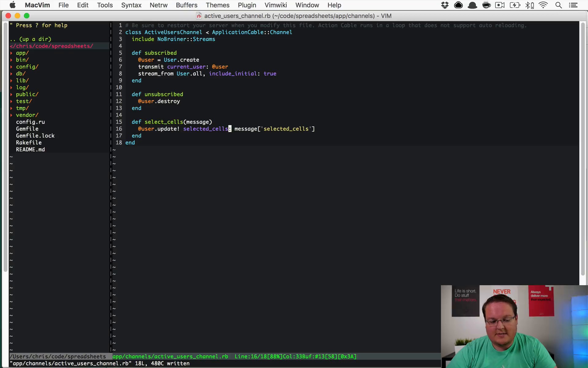Open the Tools menu
Viewport: 588px width, 368px height.
pyautogui.click(x=105, y=5)
